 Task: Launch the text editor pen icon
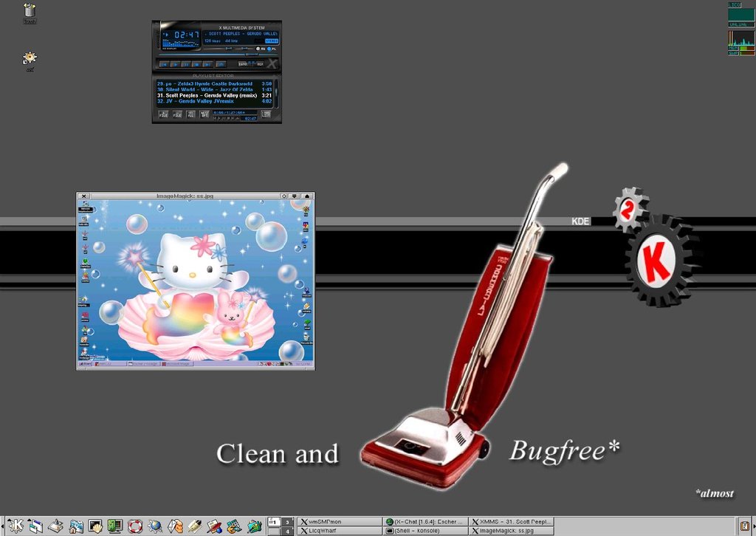(195, 526)
